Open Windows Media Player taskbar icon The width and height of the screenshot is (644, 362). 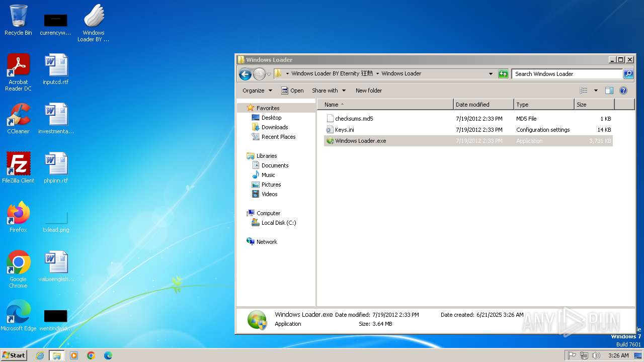coord(74,355)
